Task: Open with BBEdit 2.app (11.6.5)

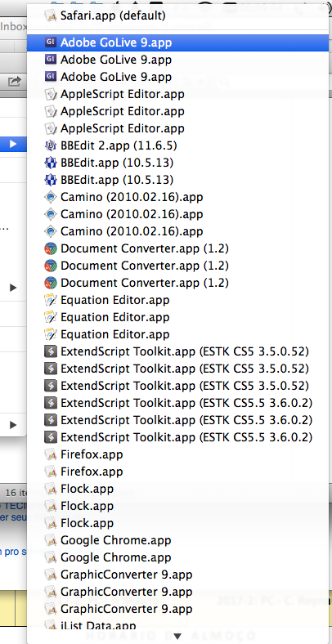Action: point(178,145)
